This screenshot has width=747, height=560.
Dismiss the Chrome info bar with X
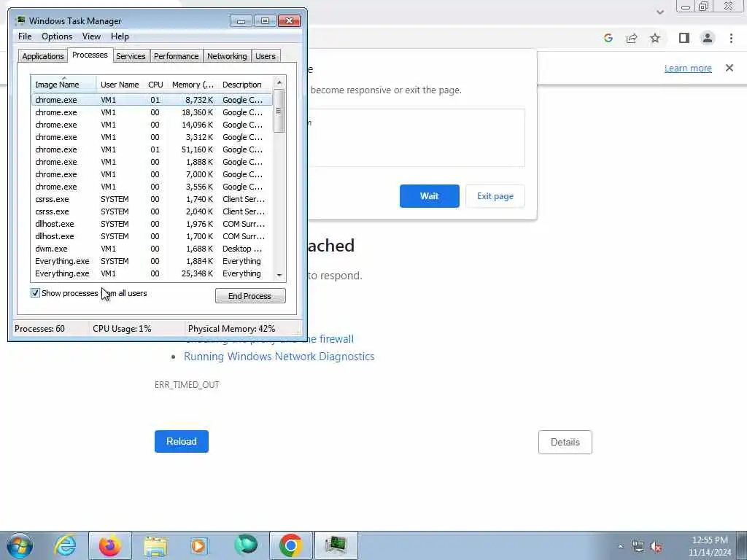pyautogui.click(x=729, y=68)
